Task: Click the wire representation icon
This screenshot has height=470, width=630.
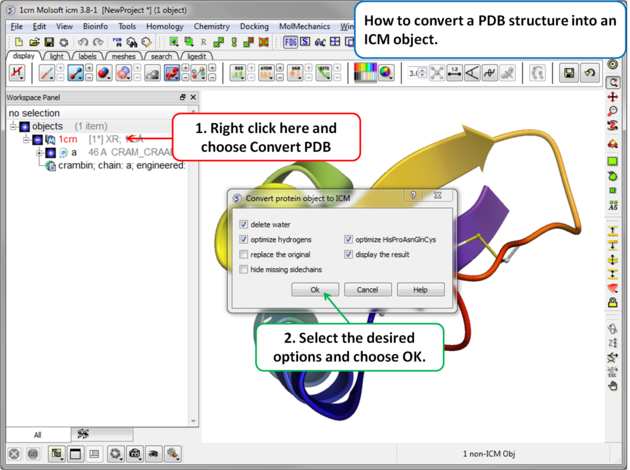Action: coord(46,73)
